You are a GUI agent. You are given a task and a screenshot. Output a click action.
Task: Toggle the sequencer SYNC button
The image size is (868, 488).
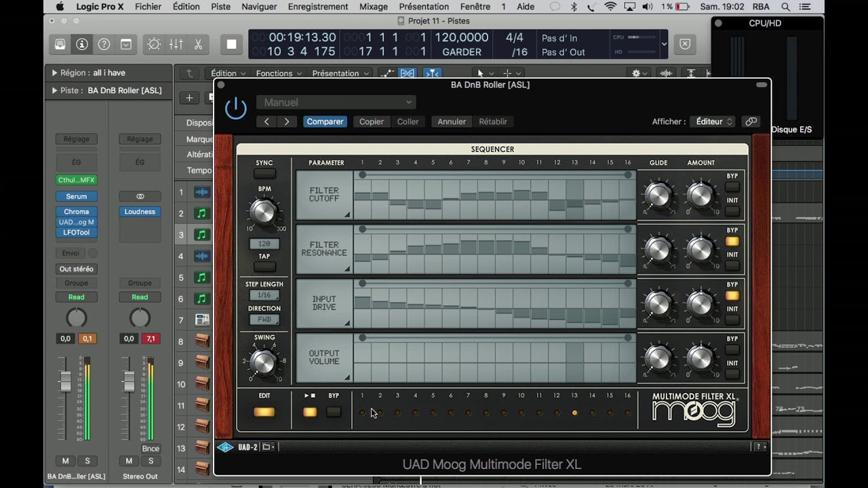(264, 174)
